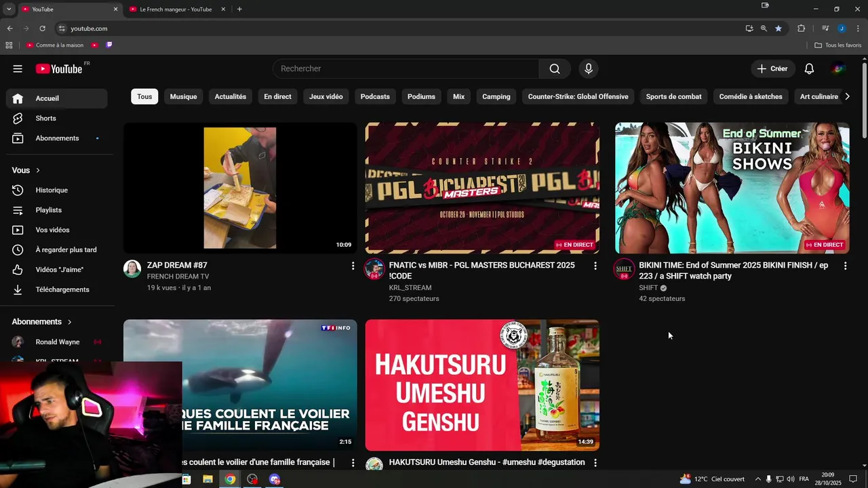Viewport: 868px width, 488px height.
Task: Select the Jeux vidéo filter chip
Action: coord(326,97)
